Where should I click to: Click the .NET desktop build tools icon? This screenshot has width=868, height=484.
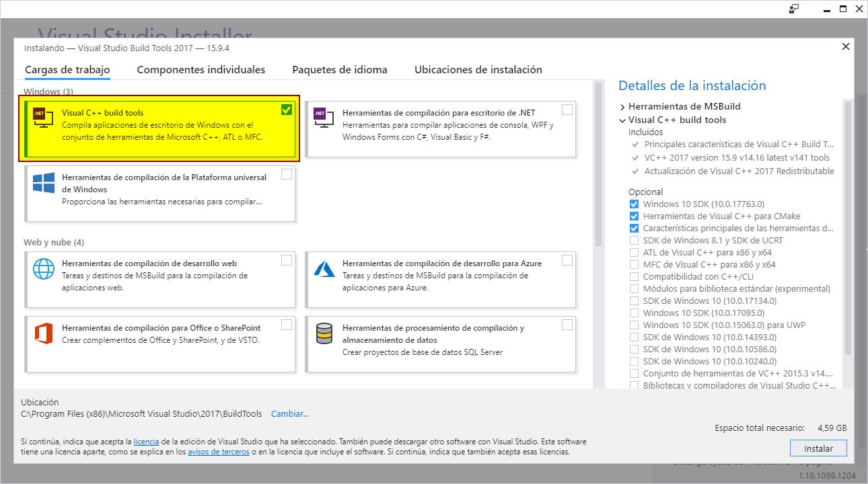(324, 118)
